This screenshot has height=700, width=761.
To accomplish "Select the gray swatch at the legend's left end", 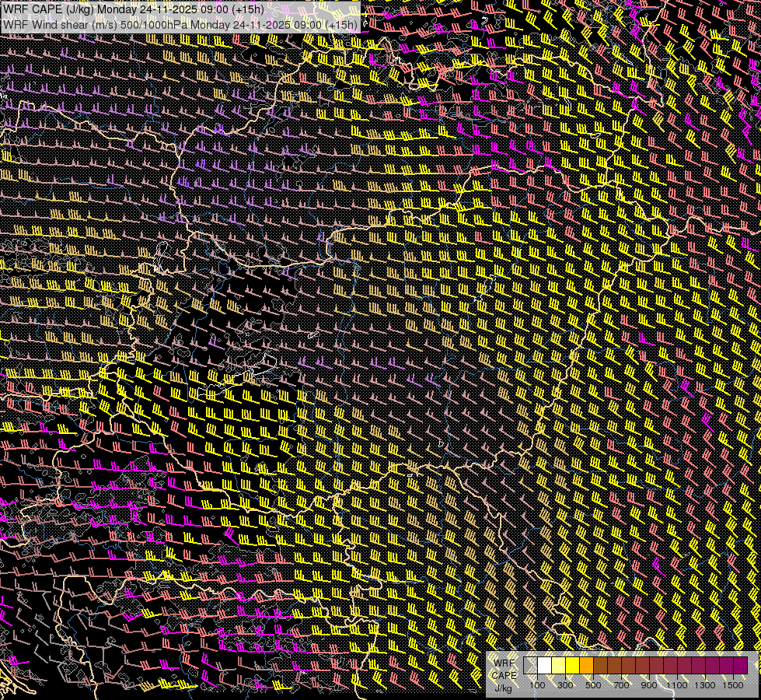I will [530, 665].
